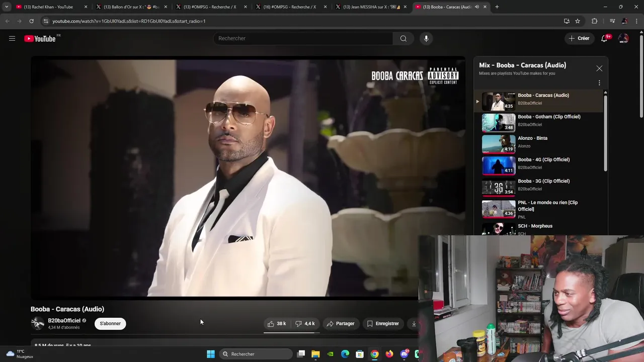The height and width of the screenshot is (362, 644).
Task: Dislike the video showing 4,4 k
Action: click(305, 324)
